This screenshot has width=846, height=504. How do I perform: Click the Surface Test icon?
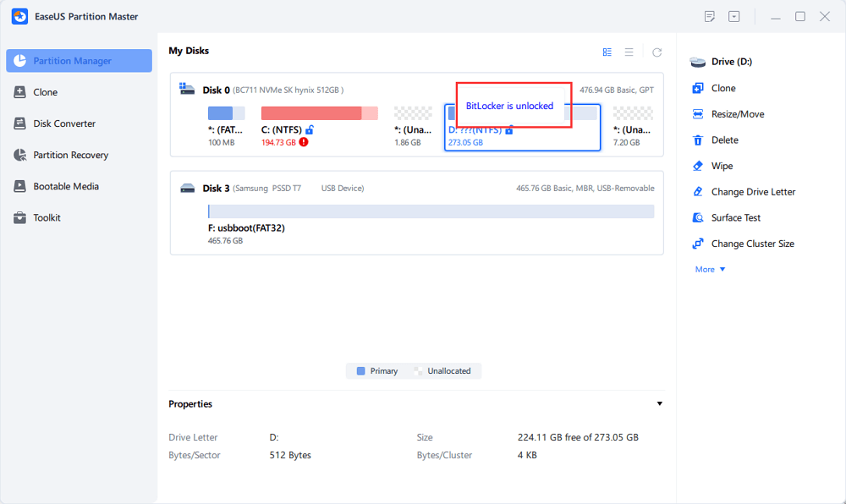[698, 218]
